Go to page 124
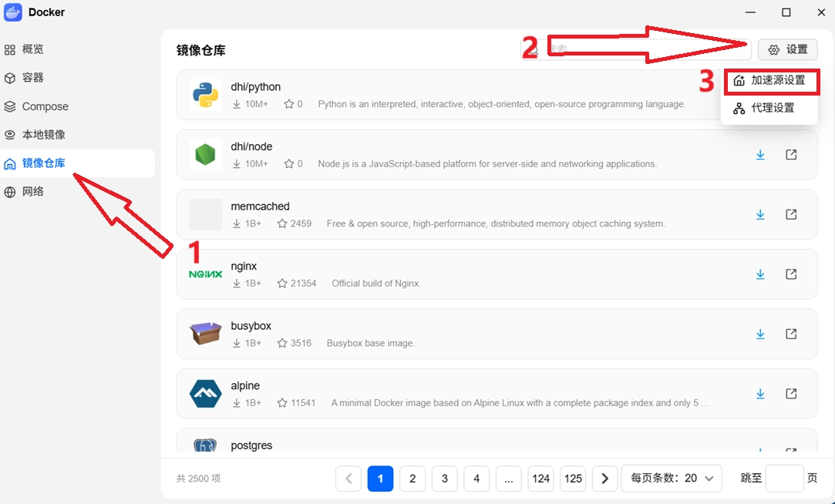 click(x=540, y=479)
